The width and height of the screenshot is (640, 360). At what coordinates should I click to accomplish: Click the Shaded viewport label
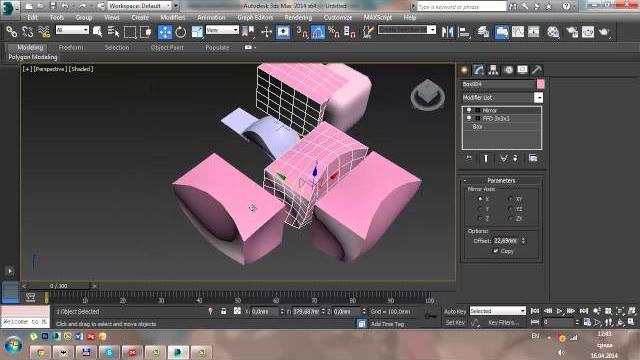click(x=81, y=69)
